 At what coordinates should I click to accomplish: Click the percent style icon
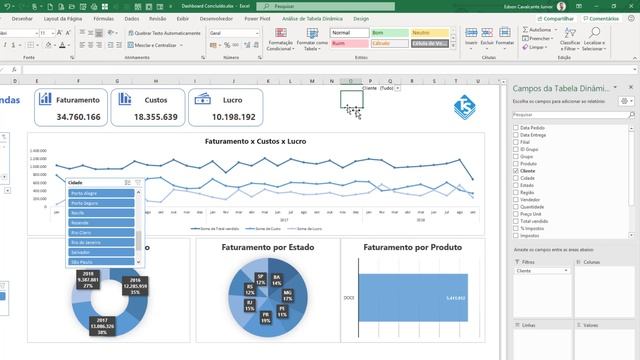click(227, 45)
